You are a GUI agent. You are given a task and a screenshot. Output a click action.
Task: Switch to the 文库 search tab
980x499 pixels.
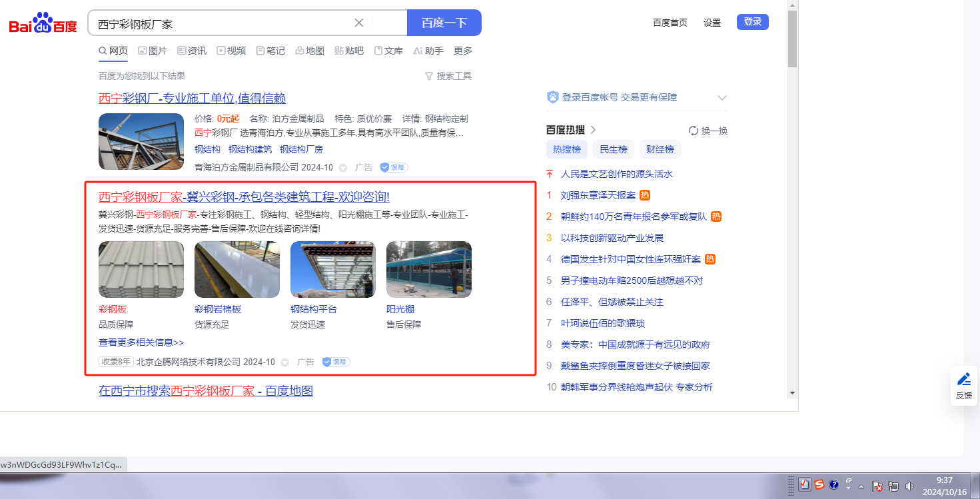point(388,51)
